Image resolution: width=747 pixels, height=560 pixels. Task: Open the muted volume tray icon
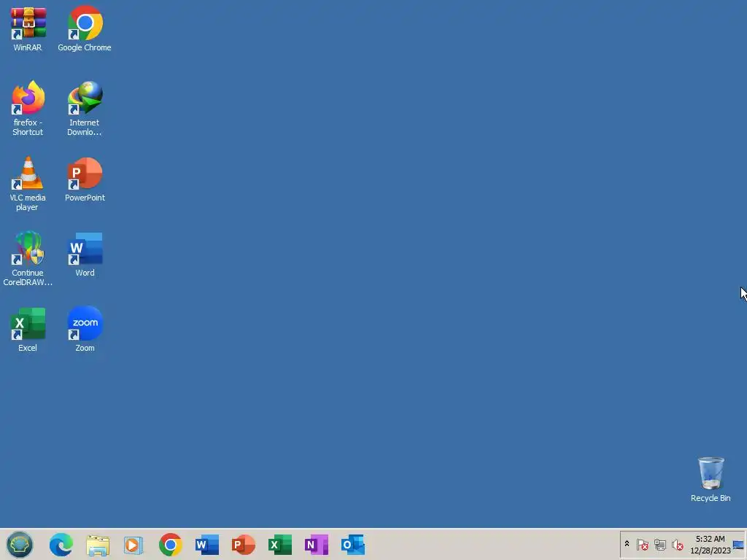point(677,544)
